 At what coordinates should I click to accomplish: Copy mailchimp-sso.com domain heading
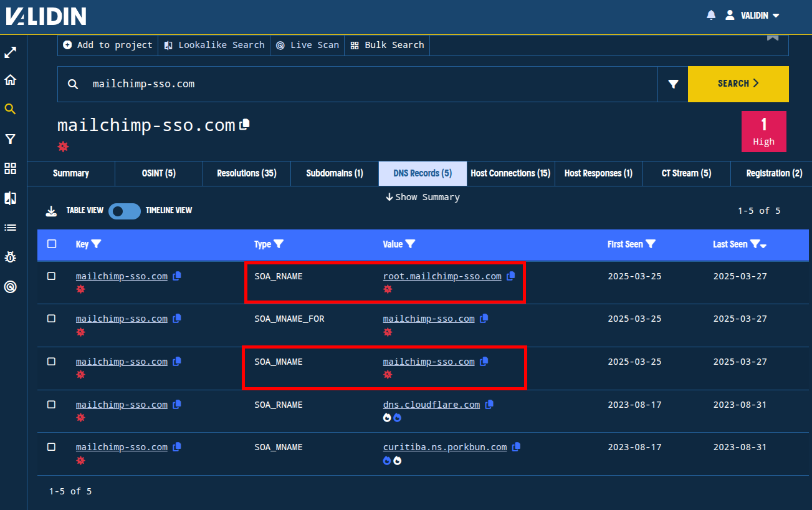[245, 124]
